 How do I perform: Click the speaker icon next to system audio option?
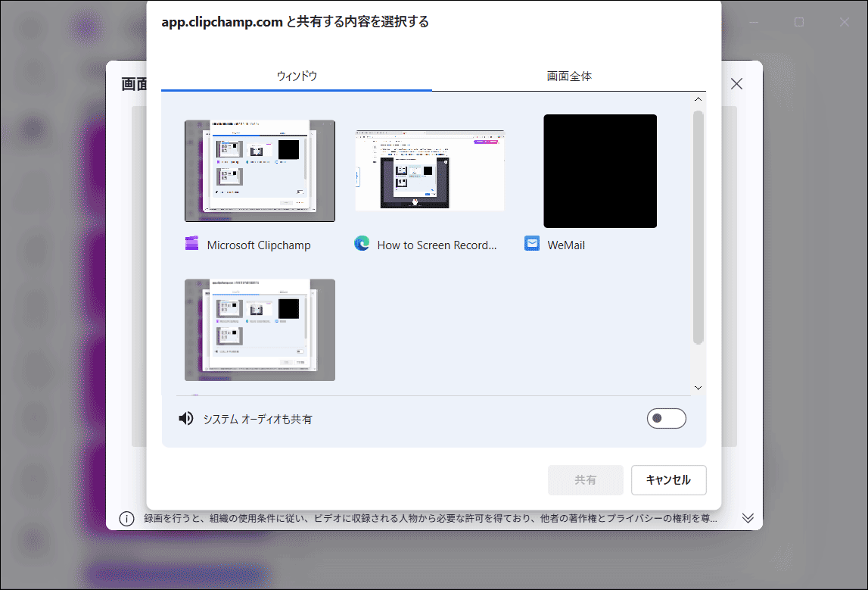coord(185,418)
